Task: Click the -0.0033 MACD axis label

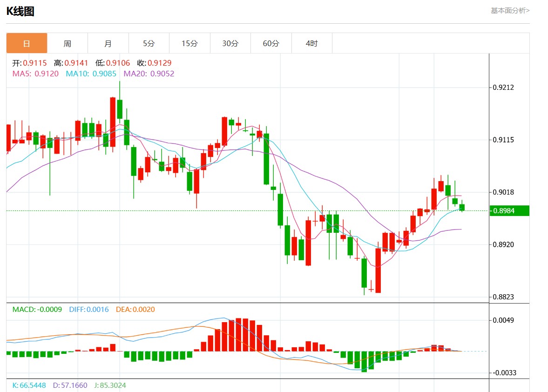Action: tap(504, 373)
